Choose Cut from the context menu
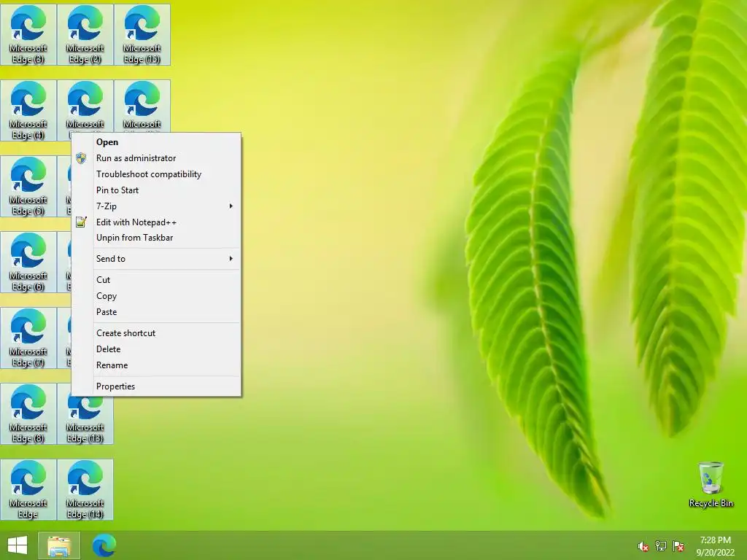 click(x=156, y=280)
